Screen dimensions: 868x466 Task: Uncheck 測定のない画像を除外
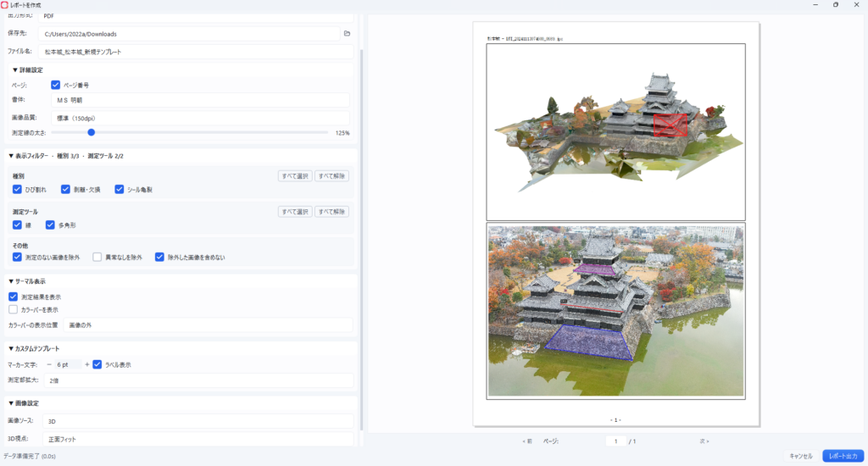coord(17,258)
